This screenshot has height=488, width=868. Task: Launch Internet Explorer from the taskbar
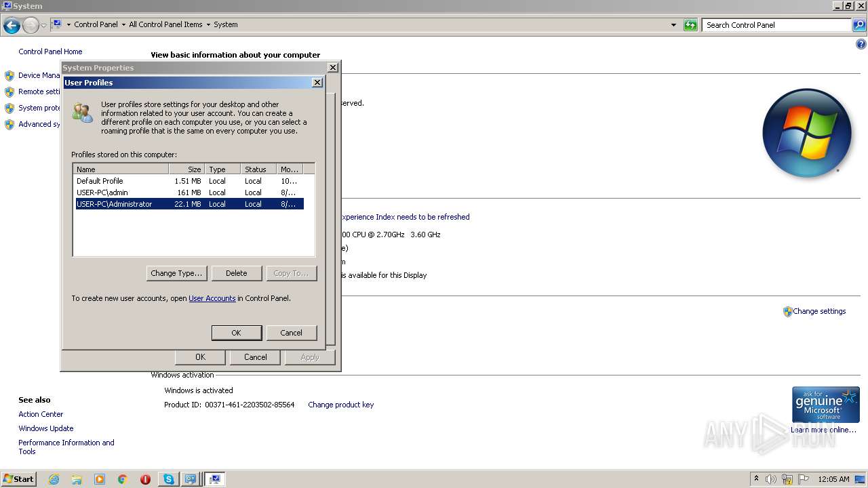(54, 479)
